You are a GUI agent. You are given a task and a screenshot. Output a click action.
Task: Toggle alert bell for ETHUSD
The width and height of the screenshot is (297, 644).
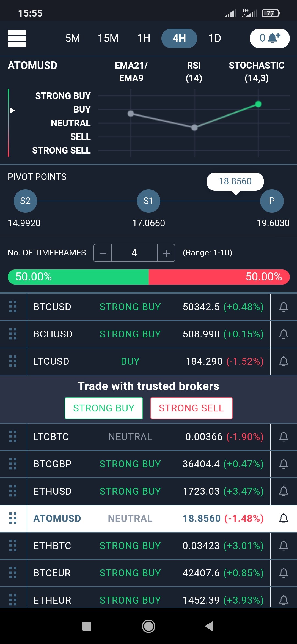pos(284,491)
